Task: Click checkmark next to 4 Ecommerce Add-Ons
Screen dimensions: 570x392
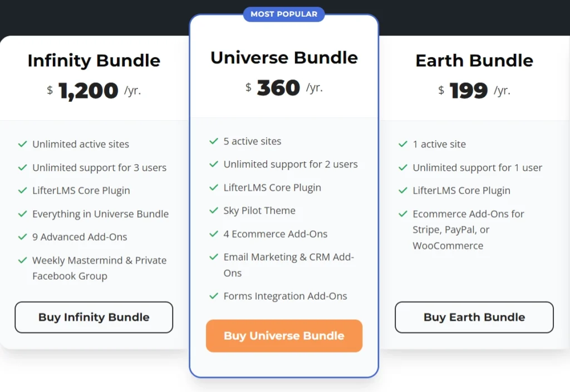Action: [x=214, y=234]
